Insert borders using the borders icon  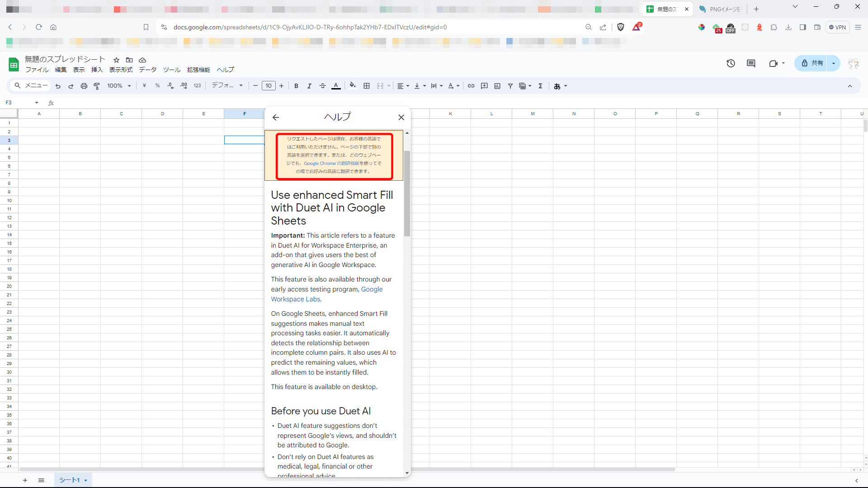pos(367,86)
